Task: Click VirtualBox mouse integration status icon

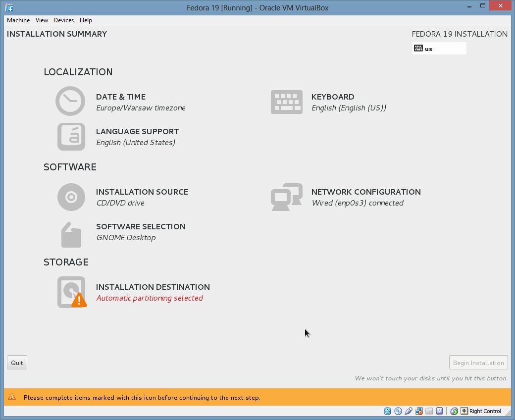Action: point(454,411)
